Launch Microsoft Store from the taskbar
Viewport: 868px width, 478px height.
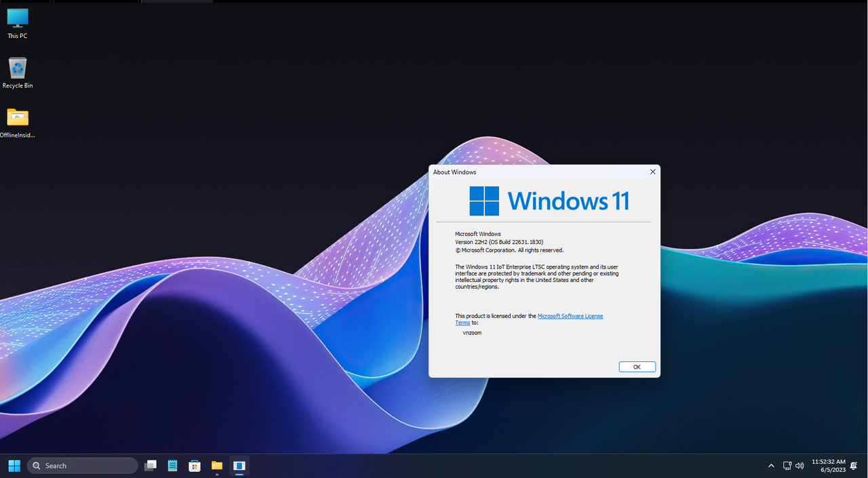tap(195, 466)
